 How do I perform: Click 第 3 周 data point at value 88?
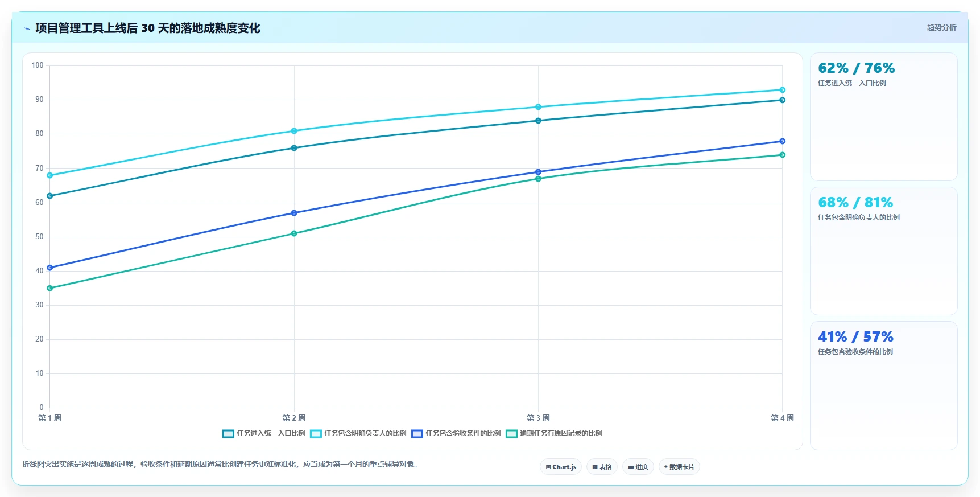(538, 107)
